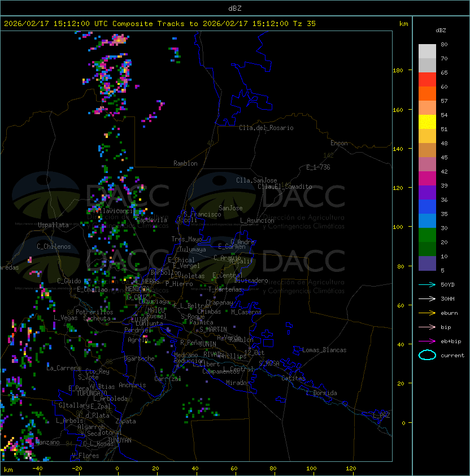Click the '180' tick on the vertical axis

click(x=398, y=71)
